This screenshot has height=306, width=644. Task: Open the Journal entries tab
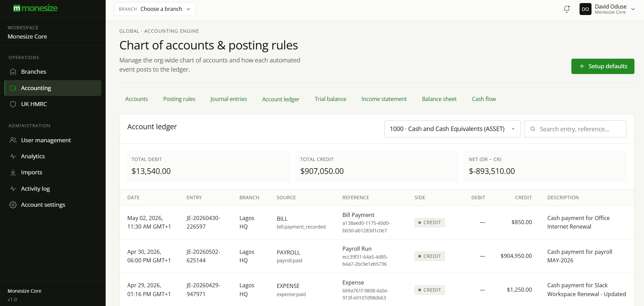coord(229,99)
